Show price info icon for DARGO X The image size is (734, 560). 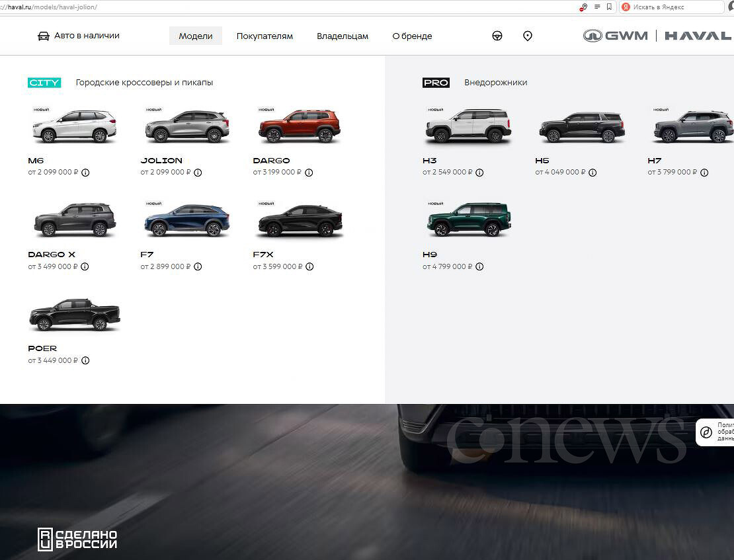[x=85, y=266]
